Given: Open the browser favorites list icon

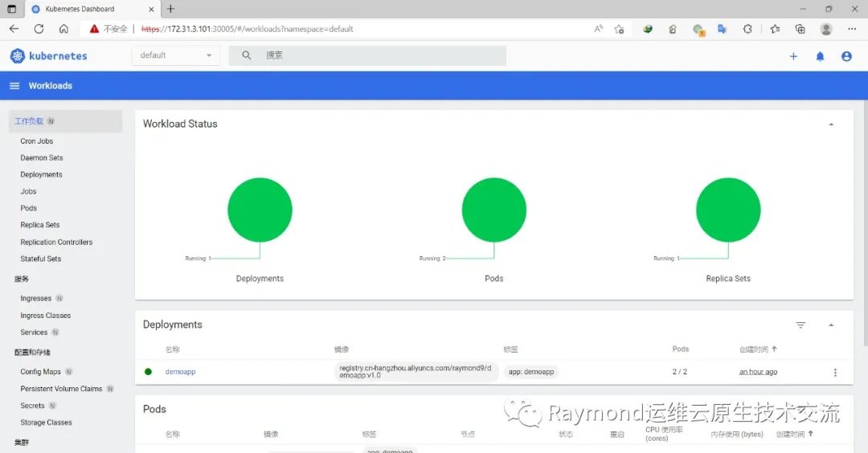Looking at the screenshot, I should pos(775,29).
